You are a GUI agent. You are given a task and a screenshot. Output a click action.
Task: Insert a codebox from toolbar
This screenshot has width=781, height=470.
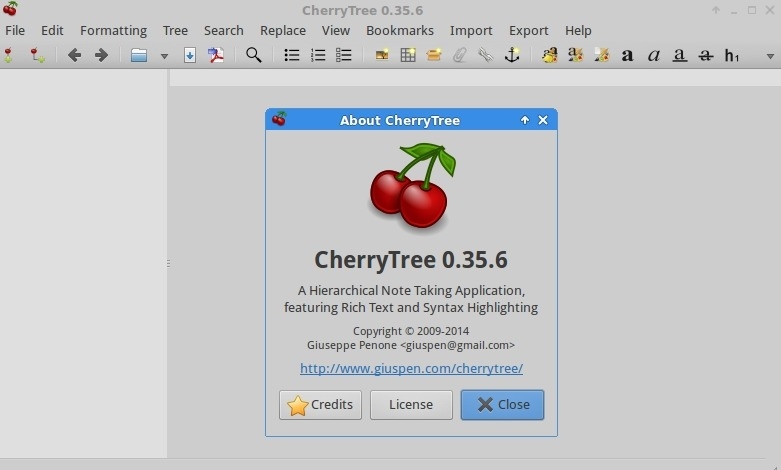[434, 55]
